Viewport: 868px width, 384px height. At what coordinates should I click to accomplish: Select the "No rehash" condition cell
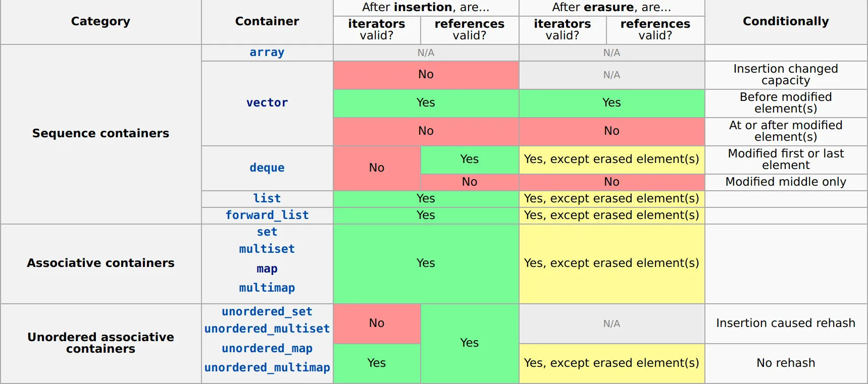coord(785,363)
